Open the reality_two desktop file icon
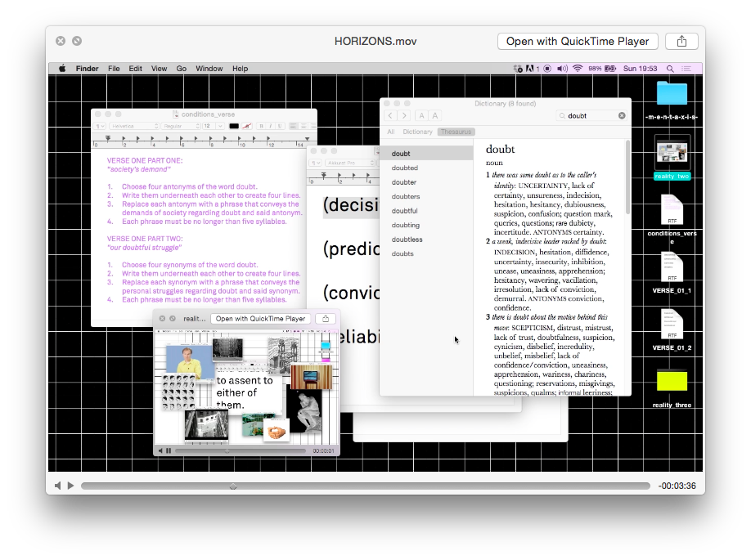Viewport: 751px width, 560px height. click(x=672, y=154)
